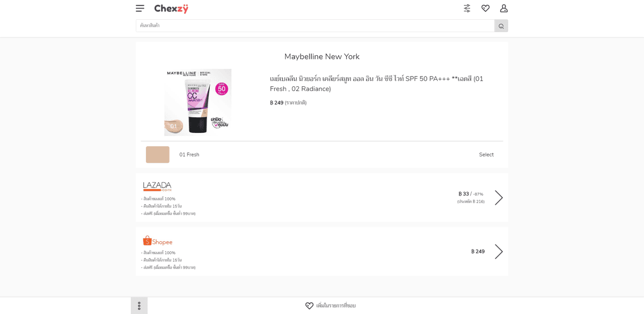Click the Lazada store logo

157,186
